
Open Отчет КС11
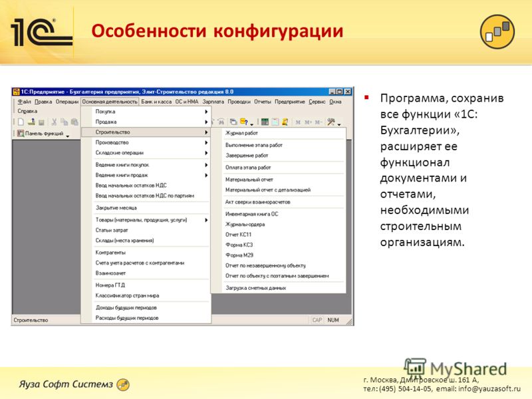[x=238, y=235]
